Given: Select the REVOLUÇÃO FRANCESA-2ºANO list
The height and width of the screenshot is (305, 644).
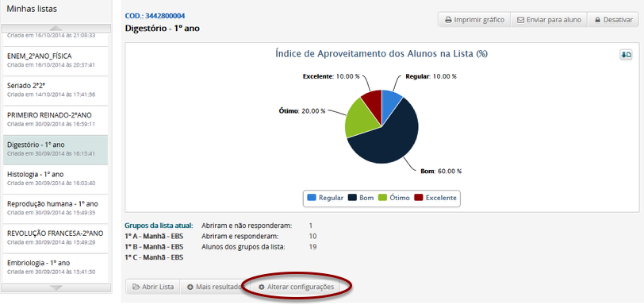Looking at the screenshot, I should [x=56, y=238].
